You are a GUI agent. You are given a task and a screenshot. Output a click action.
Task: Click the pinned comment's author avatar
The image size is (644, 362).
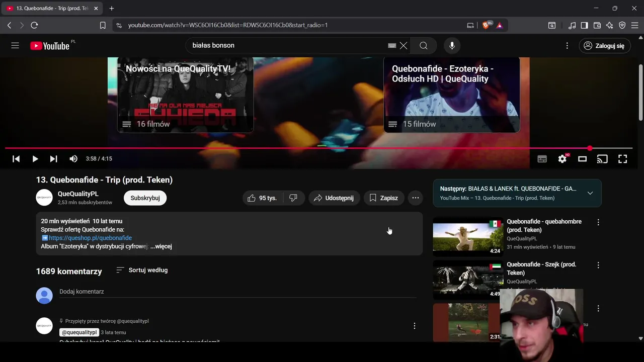coord(44,326)
